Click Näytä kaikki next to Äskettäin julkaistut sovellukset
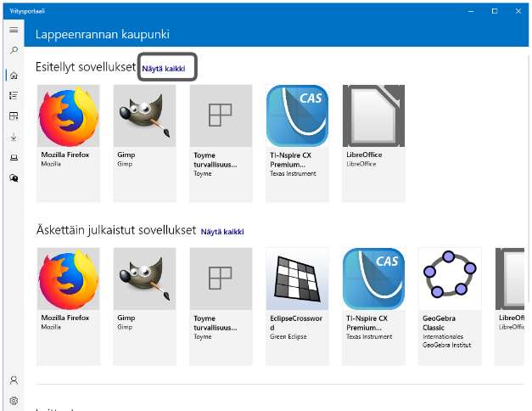This screenshot has width=532, height=411. (x=222, y=232)
